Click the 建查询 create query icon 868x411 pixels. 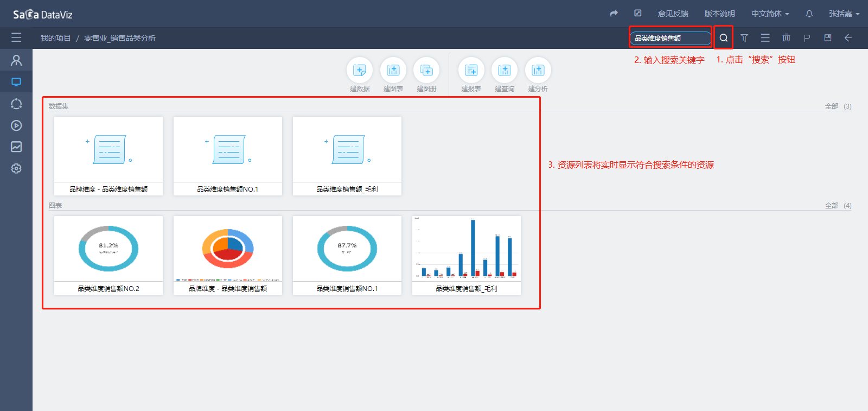click(505, 70)
